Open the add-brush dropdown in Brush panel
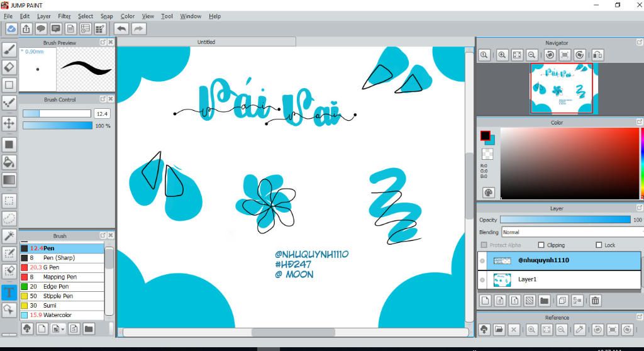Screen dimensions: 644x351 pos(57,328)
